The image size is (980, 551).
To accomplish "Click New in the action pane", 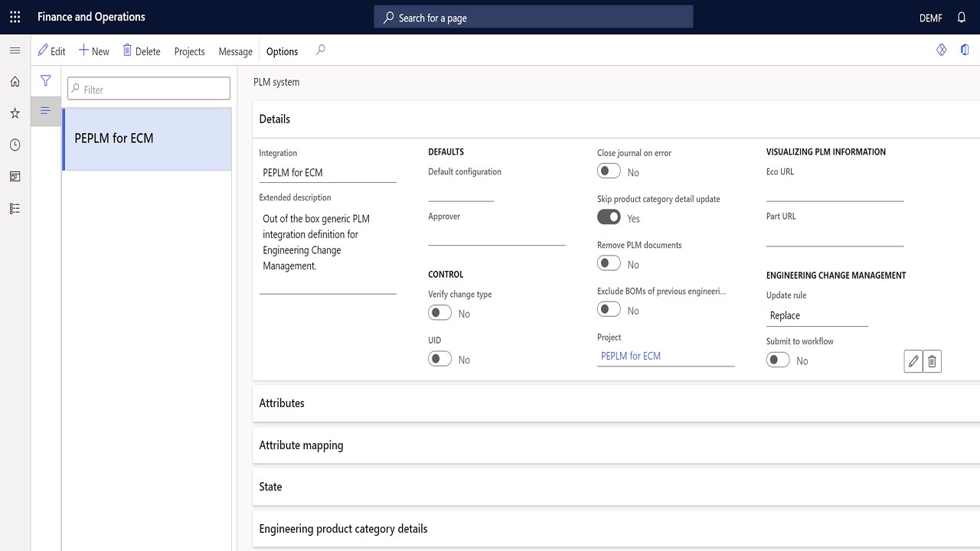I will (x=94, y=51).
